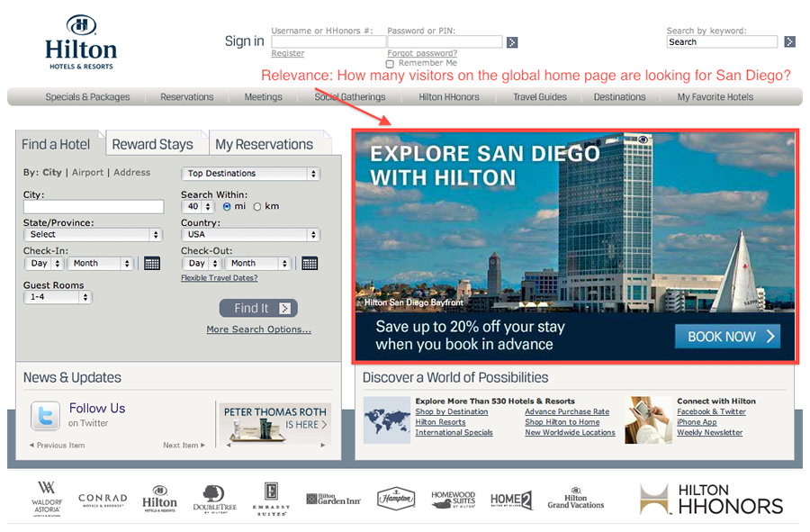This screenshot has height=532, width=810.
Task: Click the Username or HHonors # field
Action: click(x=328, y=41)
